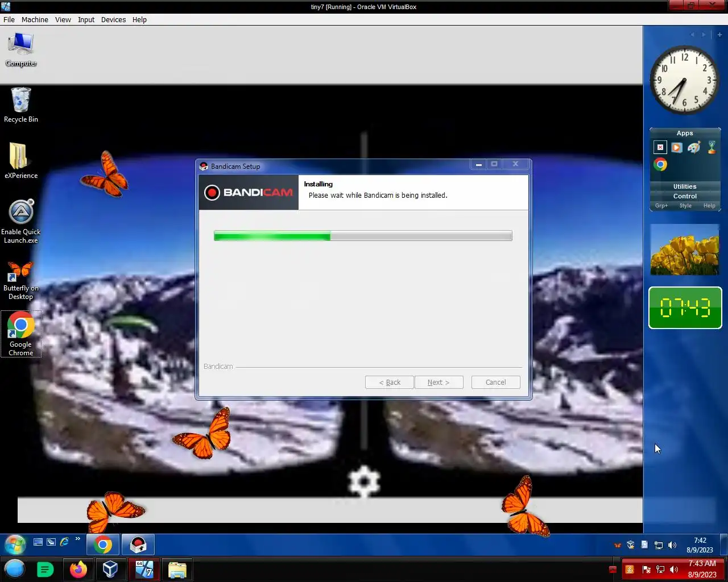Viewport: 728px width, 582px height.
Task: Click the guest volume speaker icon
Action: (672, 545)
